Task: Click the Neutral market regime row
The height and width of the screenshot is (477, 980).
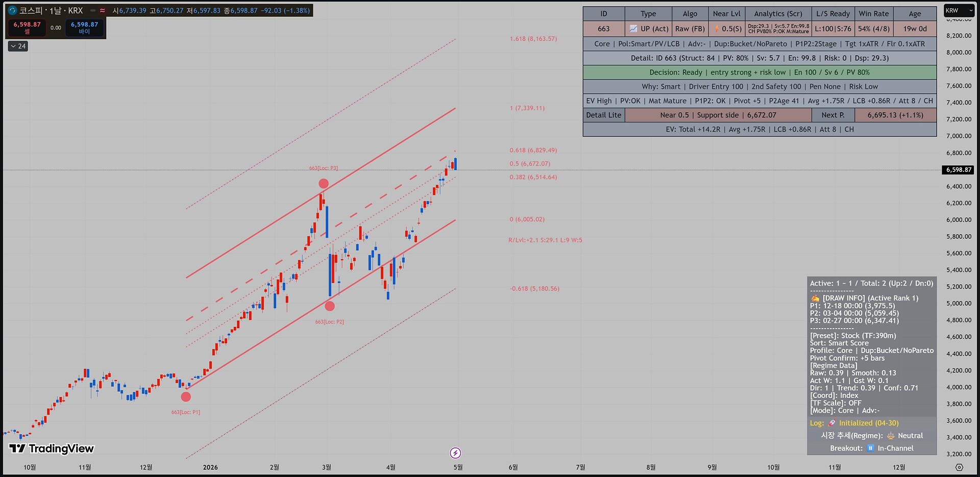Action: pyautogui.click(x=872, y=436)
